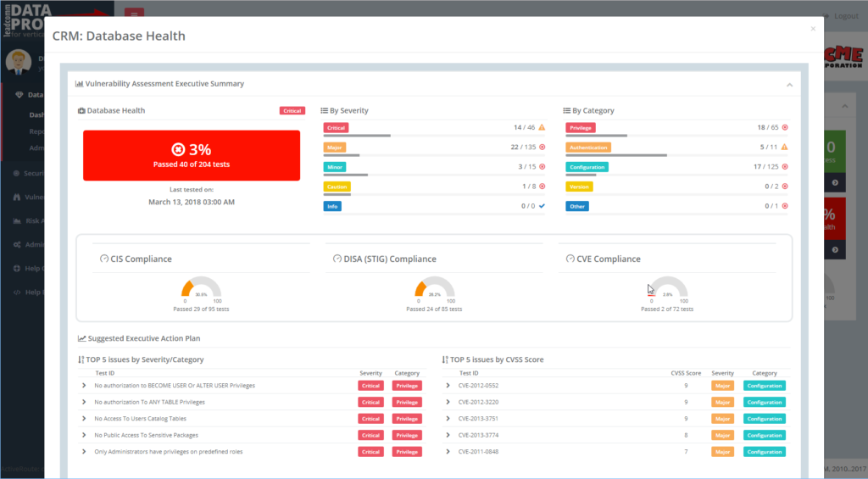Image resolution: width=868 pixels, height=479 pixels.
Task: Expand the CVE-2011-0848 issue row
Action: pos(448,452)
